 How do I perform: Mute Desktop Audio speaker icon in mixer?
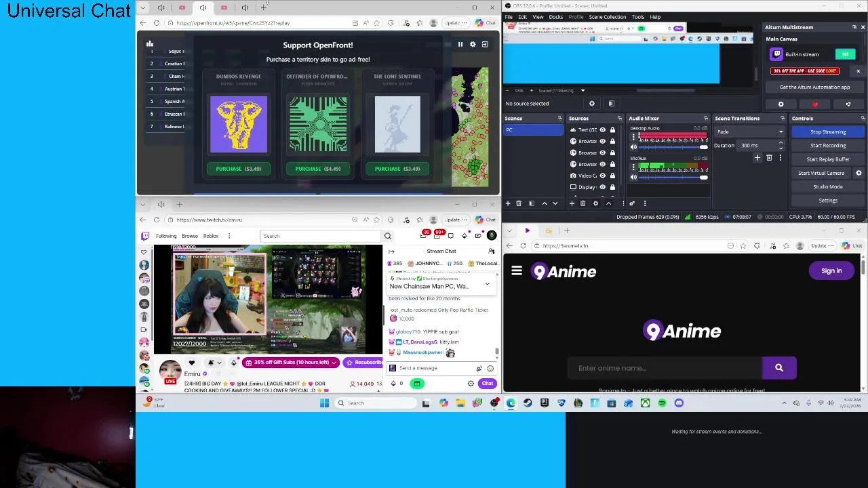point(633,147)
